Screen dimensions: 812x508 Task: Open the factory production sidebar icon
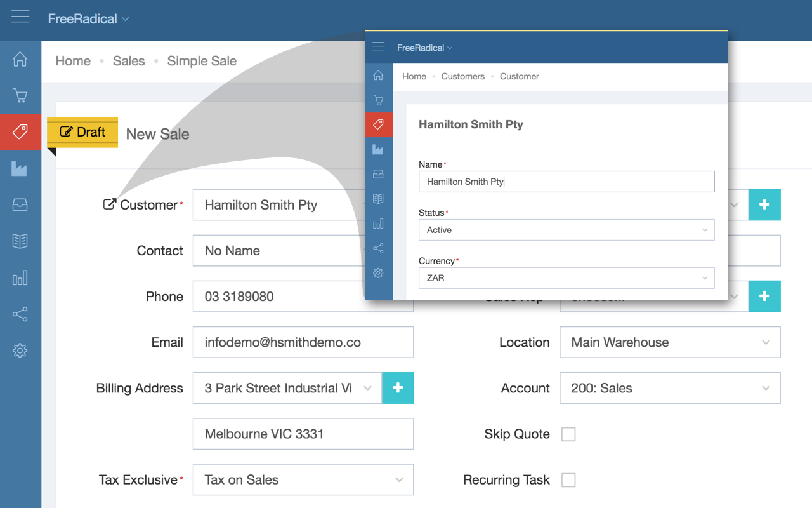pos(20,168)
